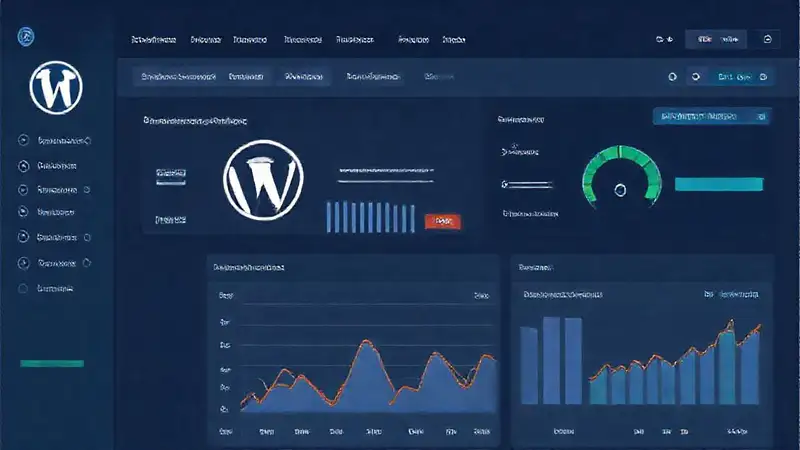Click the second circular icon in the second toolbar
Image resolution: width=800 pixels, height=450 pixels.
coord(695,77)
